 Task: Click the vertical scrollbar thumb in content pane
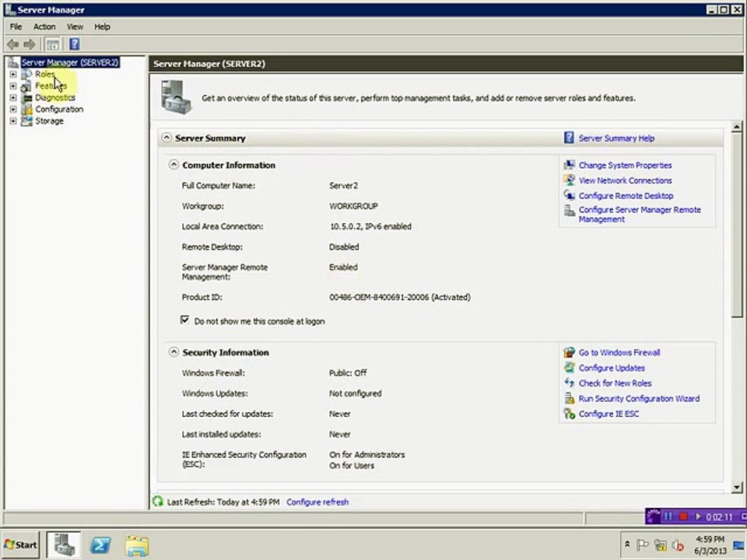point(737,225)
